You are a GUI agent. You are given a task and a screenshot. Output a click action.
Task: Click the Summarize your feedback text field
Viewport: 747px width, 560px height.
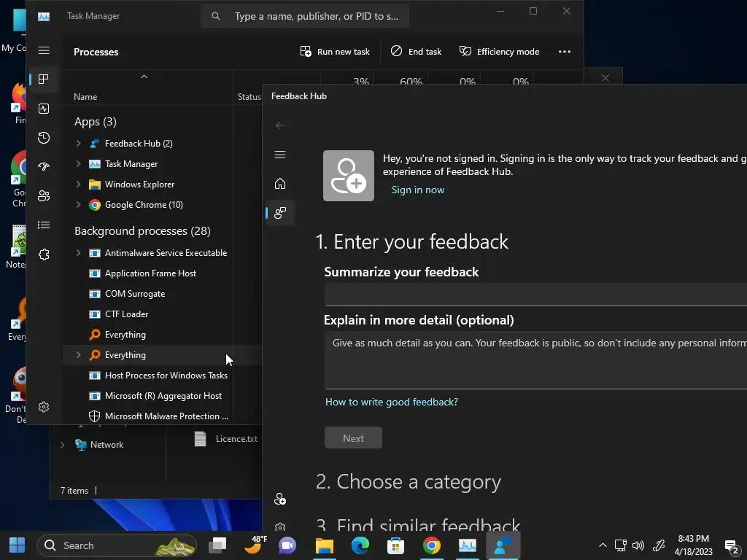(x=536, y=295)
